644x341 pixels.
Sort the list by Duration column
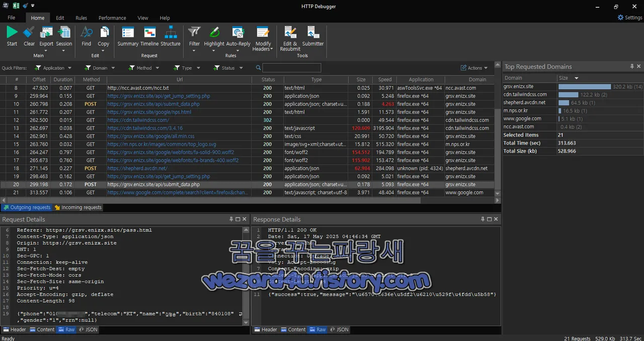click(63, 79)
